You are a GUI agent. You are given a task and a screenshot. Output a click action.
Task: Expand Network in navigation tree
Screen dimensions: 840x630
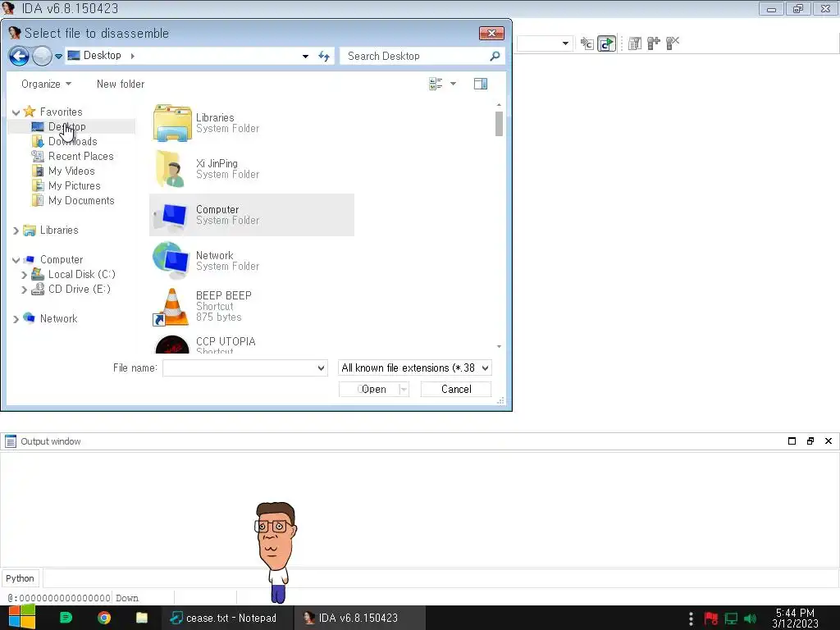(x=16, y=319)
